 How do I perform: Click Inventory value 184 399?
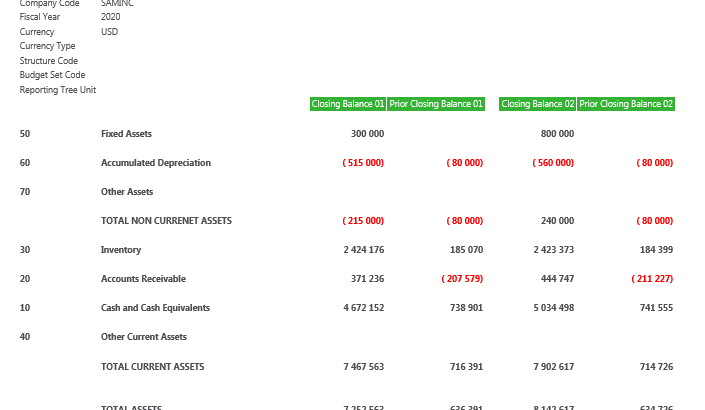click(656, 250)
